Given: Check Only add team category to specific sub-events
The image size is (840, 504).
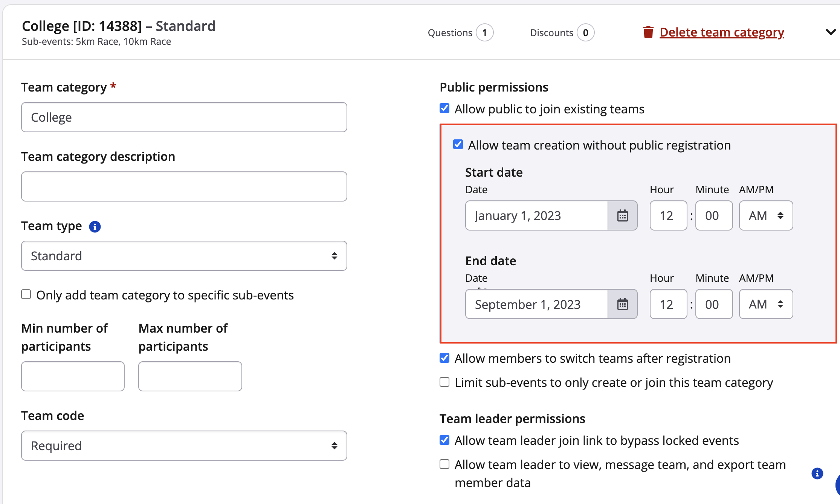Looking at the screenshot, I should tap(26, 295).
